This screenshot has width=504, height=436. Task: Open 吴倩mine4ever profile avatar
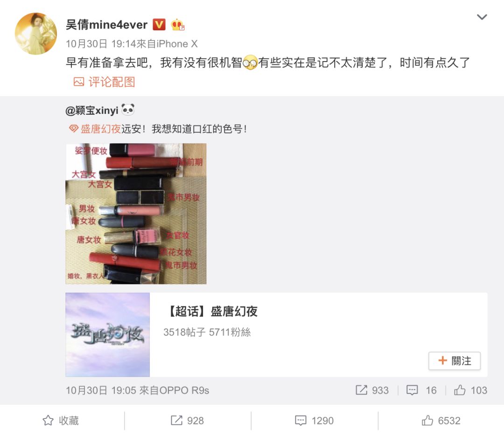tap(35, 34)
